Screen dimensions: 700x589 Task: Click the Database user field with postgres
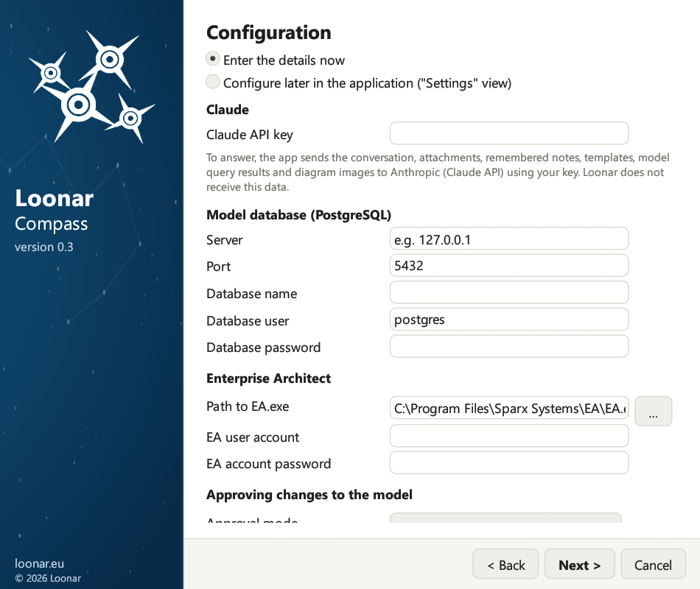[509, 320]
